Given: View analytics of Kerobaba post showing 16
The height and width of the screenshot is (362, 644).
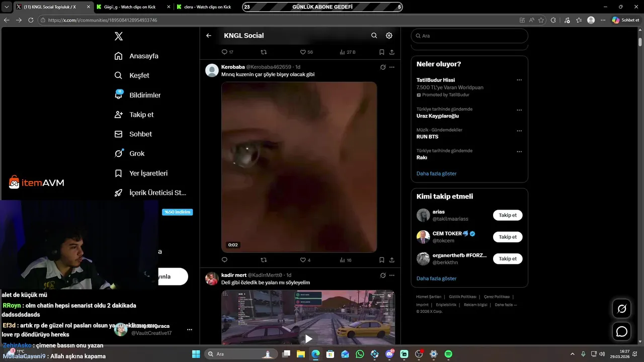Looking at the screenshot, I should (x=346, y=260).
